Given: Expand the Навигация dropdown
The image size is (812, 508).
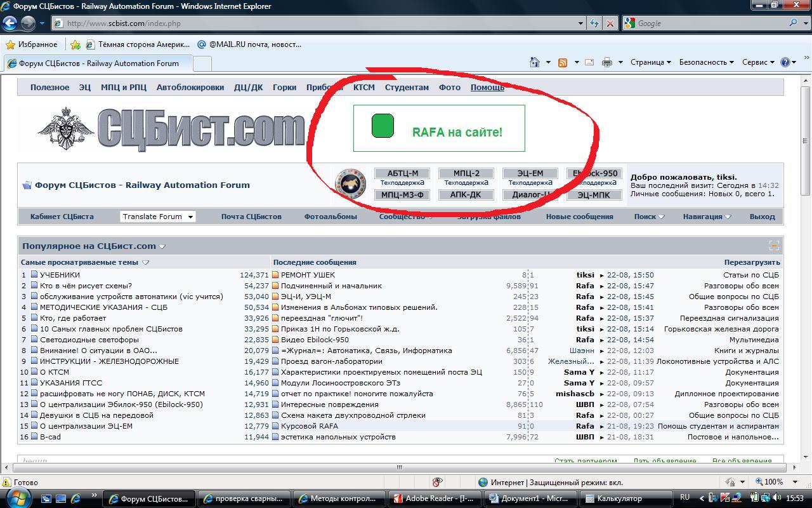Looking at the screenshot, I should [706, 217].
